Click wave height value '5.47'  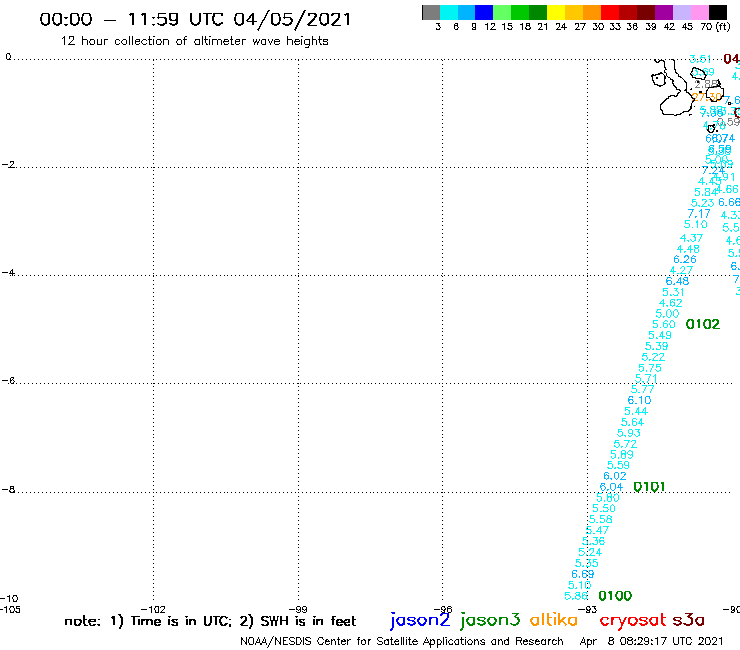pos(597,530)
